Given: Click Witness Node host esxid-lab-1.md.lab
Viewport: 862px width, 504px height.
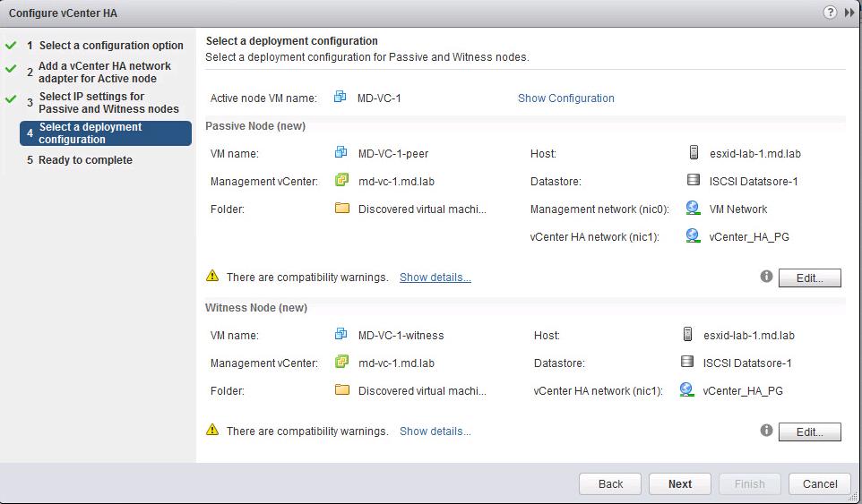Looking at the screenshot, I should pos(749,336).
